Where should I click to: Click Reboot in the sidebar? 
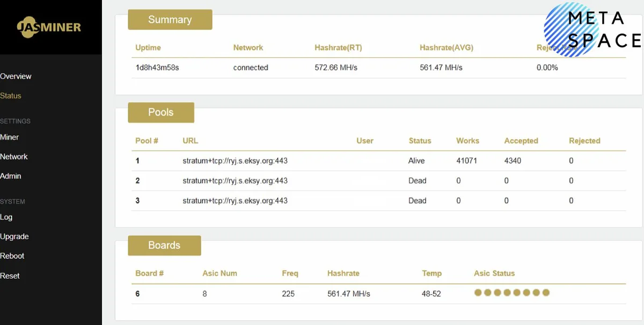[x=12, y=256]
